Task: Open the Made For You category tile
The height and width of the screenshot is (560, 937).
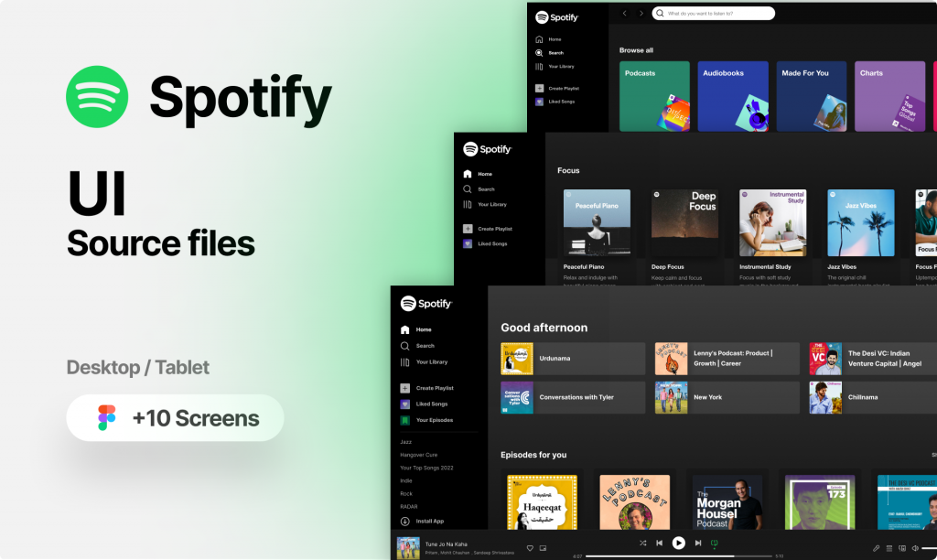Action: [x=812, y=96]
